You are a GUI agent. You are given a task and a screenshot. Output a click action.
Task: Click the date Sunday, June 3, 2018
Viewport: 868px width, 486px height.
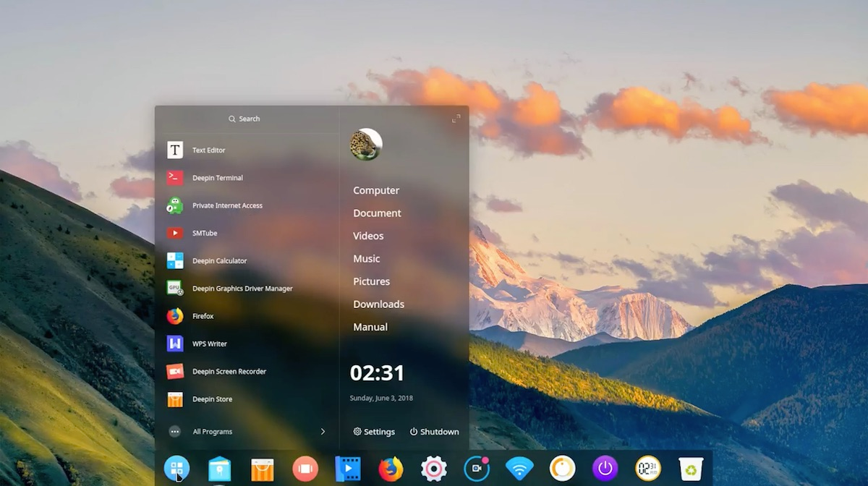pos(381,398)
